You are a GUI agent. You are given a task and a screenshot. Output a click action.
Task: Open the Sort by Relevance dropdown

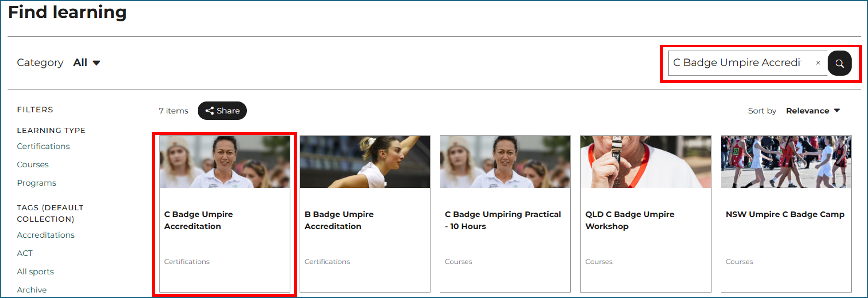coord(813,111)
